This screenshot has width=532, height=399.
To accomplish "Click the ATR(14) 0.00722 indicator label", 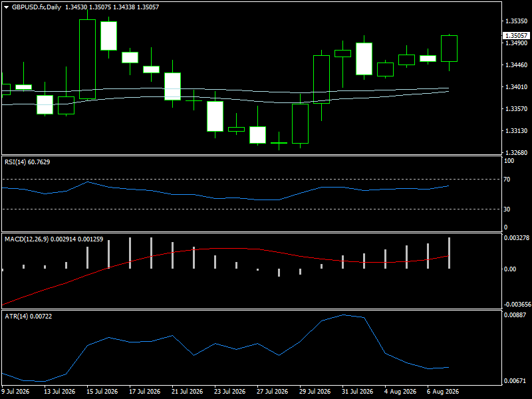I will coord(29,317).
